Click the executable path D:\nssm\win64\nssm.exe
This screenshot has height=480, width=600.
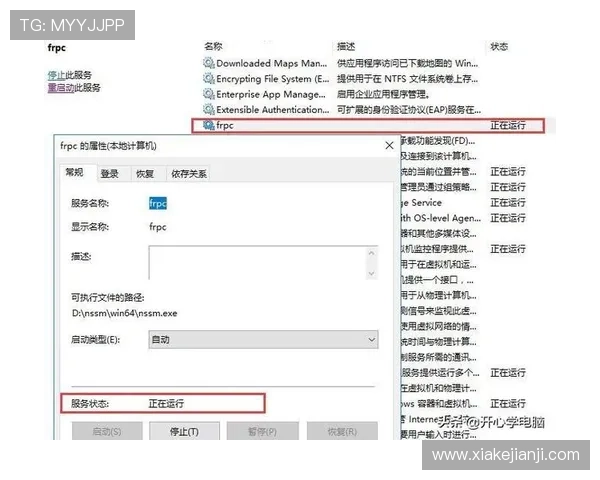tap(124, 313)
